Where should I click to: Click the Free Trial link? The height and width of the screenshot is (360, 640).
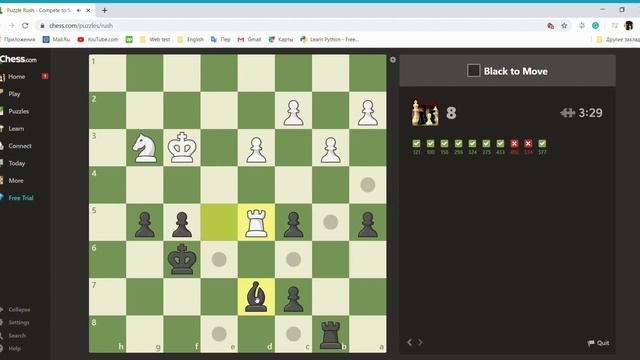[x=20, y=198]
